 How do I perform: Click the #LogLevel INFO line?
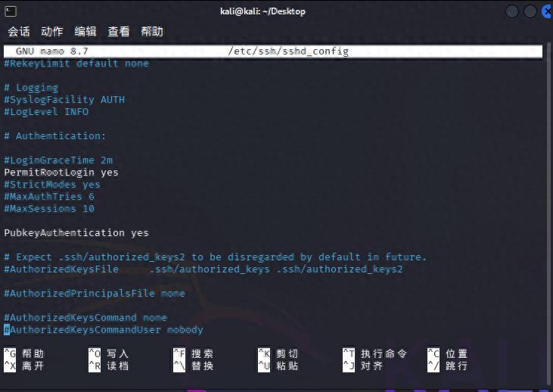click(x=46, y=112)
